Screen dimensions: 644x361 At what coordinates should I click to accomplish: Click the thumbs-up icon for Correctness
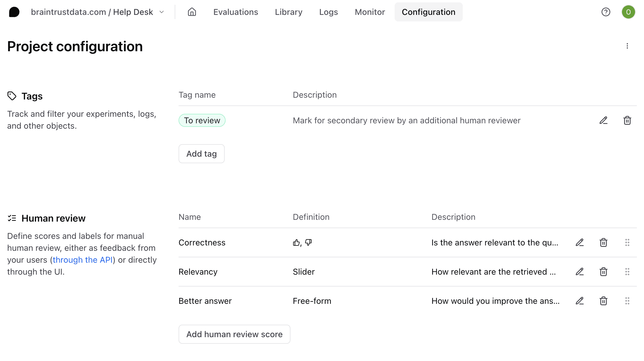pos(296,242)
